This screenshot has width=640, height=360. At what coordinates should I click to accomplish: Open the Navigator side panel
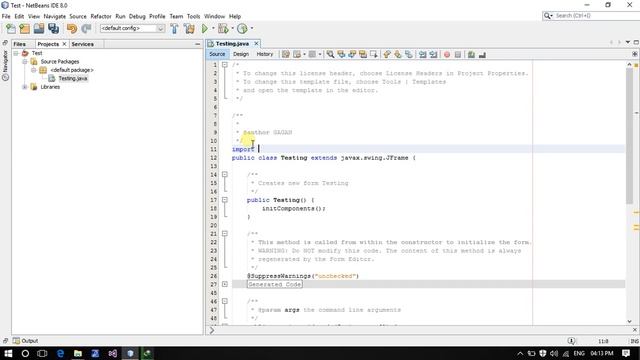[5, 65]
